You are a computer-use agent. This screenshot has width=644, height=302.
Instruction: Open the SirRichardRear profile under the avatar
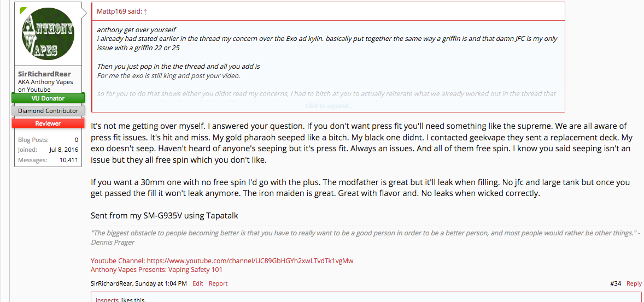(x=44, y=74)
